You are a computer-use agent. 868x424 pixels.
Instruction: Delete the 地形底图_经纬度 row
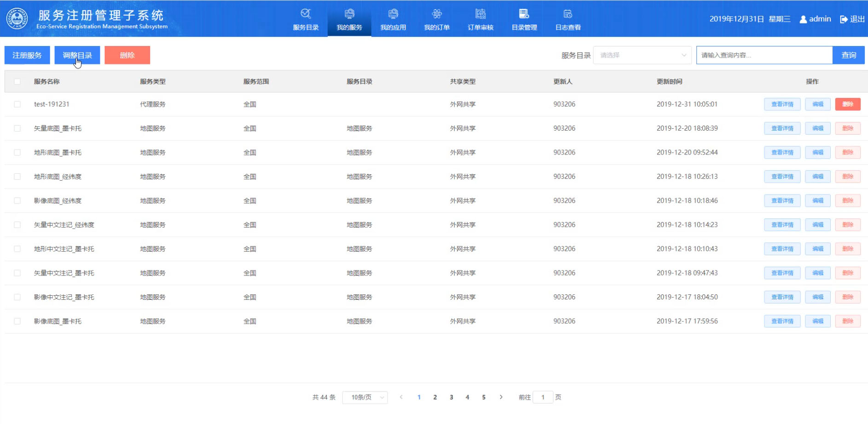click(x=848, y=177)
